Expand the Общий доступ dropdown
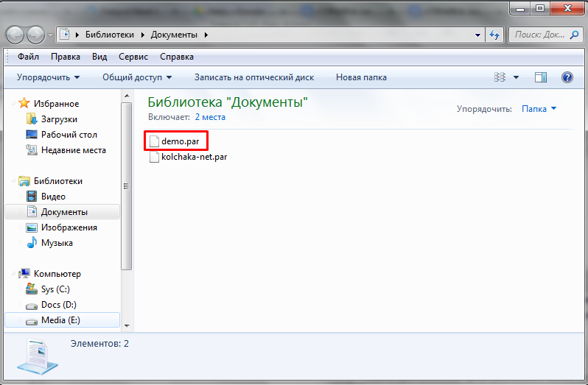Viewport: 588px width, 385px height. [x=137, y=77]
